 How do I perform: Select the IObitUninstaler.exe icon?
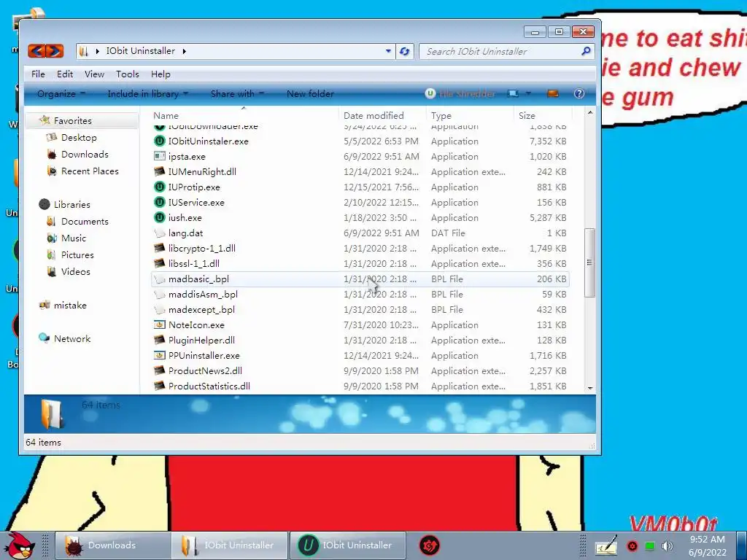[x=160, y=141]
